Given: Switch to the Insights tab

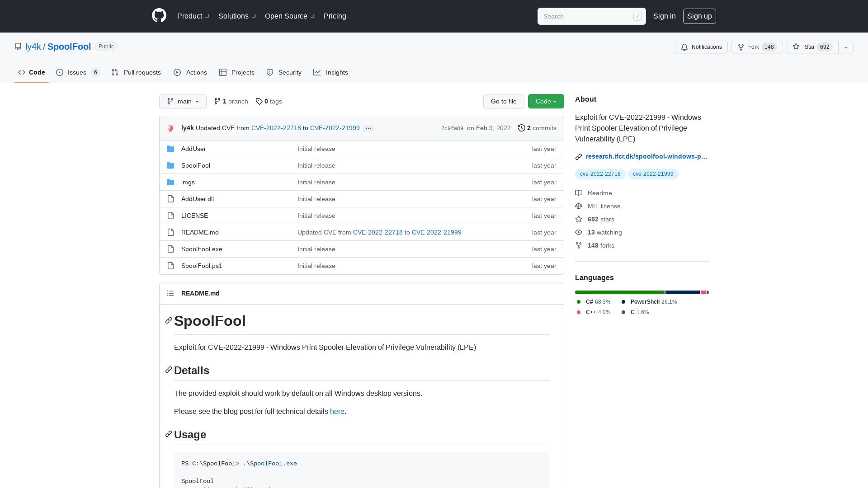Looking at the screenshot, I should coord(330,72).
